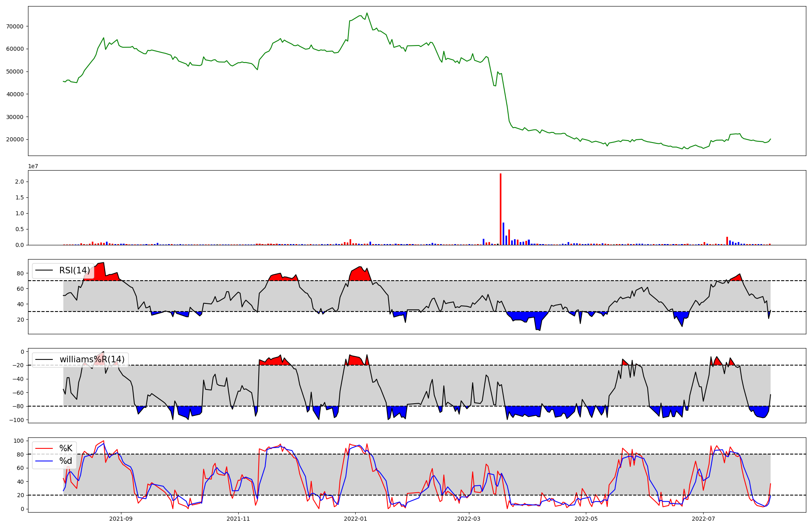Screen dimensions: 812x528
Task: Click the %K legend entry
Action: [66, 448]
